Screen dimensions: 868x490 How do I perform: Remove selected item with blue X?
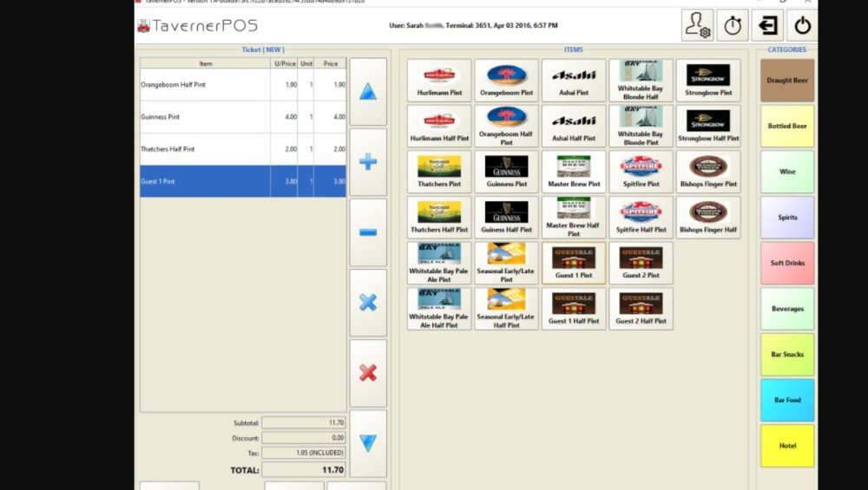(368, 303)
